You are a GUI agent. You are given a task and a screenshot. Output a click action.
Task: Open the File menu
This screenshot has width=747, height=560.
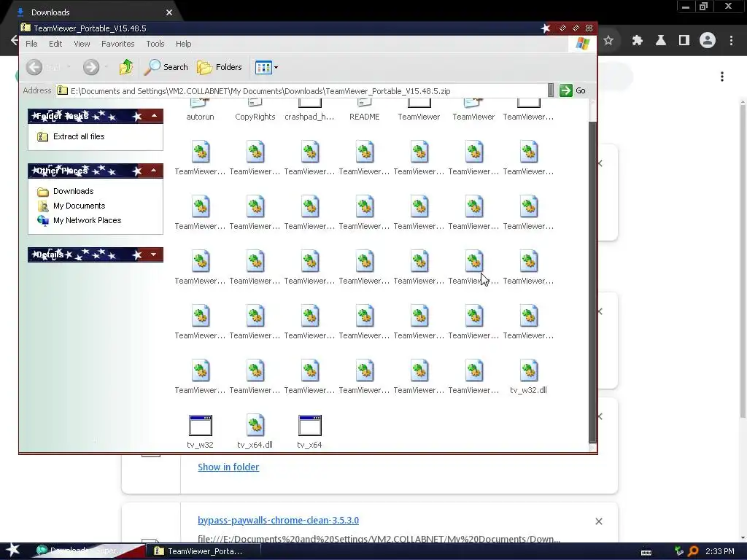click(31, 44)
